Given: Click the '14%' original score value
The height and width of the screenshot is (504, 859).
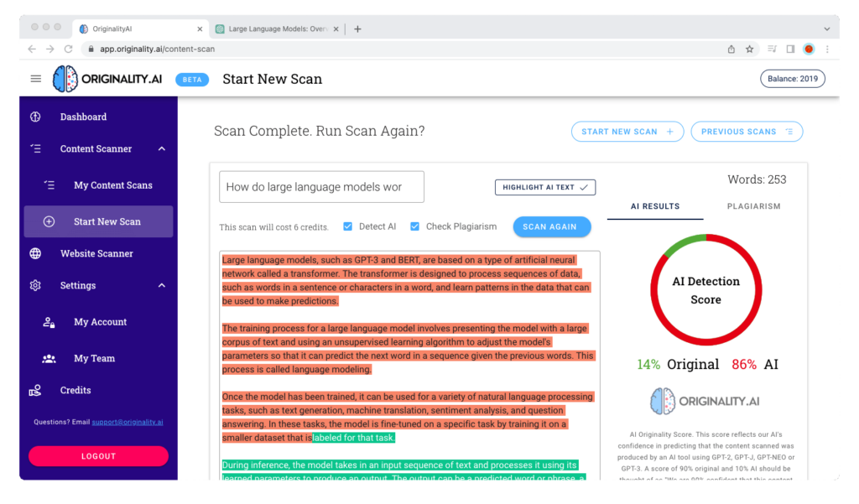Looking at the screenshot, I should click(648, 365).
